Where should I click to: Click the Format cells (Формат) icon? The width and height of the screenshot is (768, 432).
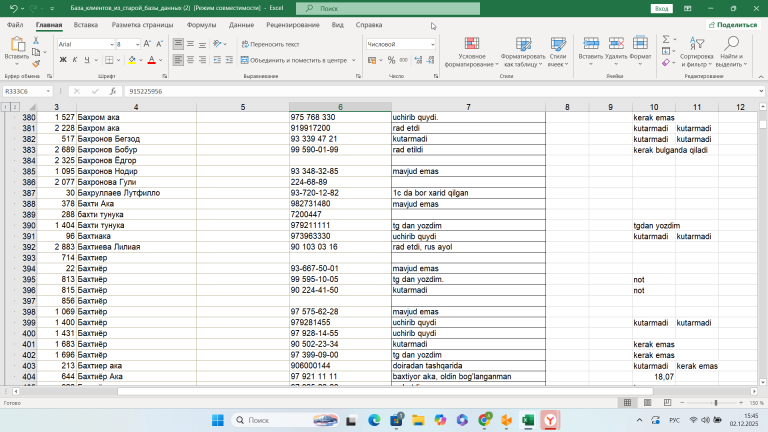(x=640, y=43)
